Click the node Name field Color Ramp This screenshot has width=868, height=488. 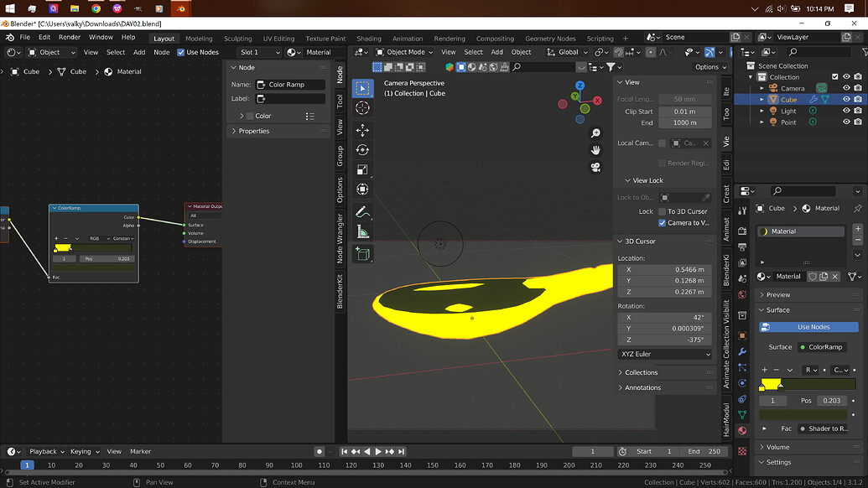tap(291, 85)
